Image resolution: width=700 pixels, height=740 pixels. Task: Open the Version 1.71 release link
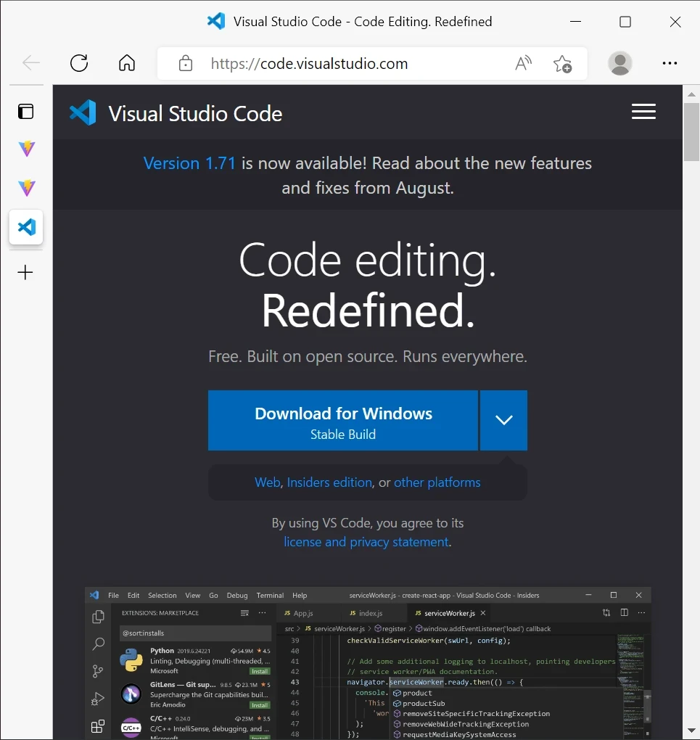[x=189, y=163]
